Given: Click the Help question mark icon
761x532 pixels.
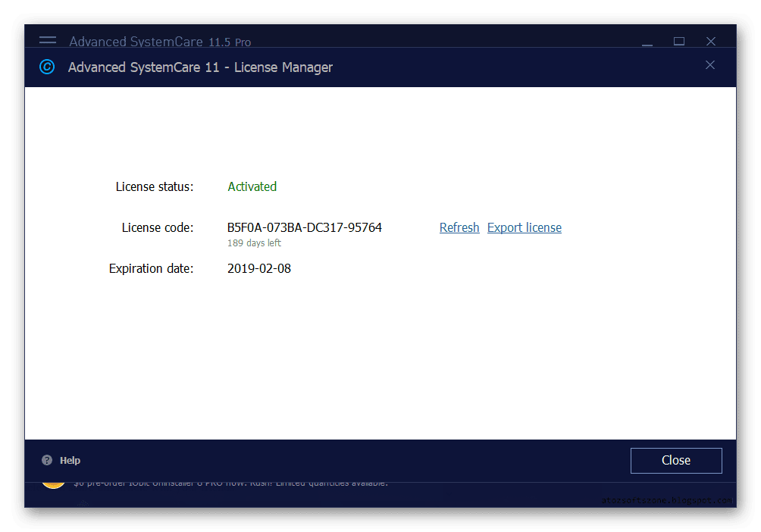Looking at the screenshot, I should click(x=46, y=459).
